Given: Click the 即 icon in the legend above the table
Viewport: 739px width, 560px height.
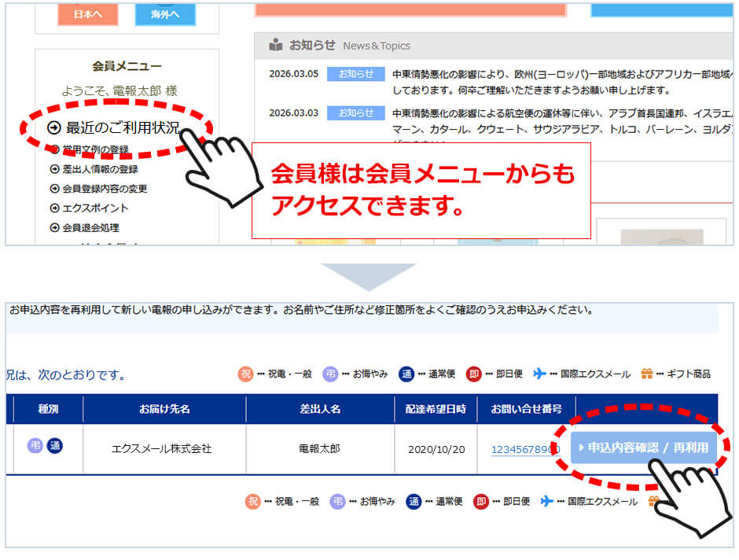Looking at the screenshot, I should coord(473,374).
